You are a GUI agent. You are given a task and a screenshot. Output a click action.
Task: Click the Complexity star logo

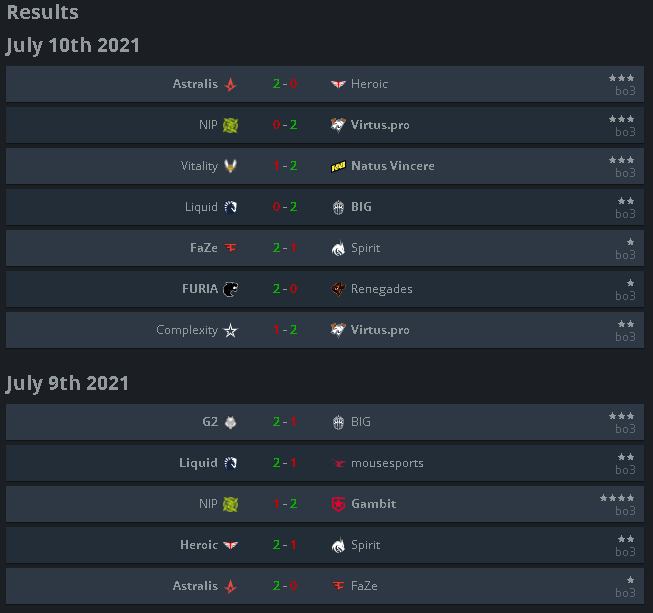click(x=230, y=330)
